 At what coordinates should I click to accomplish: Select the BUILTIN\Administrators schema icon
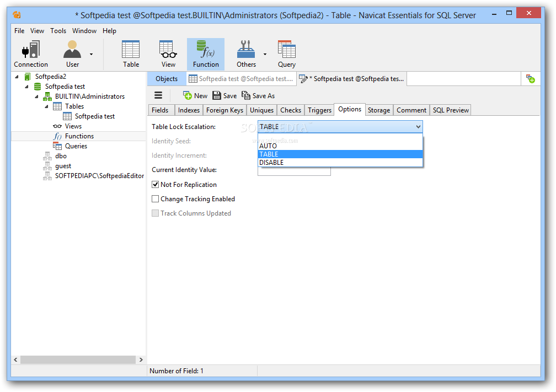click(x=47, y=96)
